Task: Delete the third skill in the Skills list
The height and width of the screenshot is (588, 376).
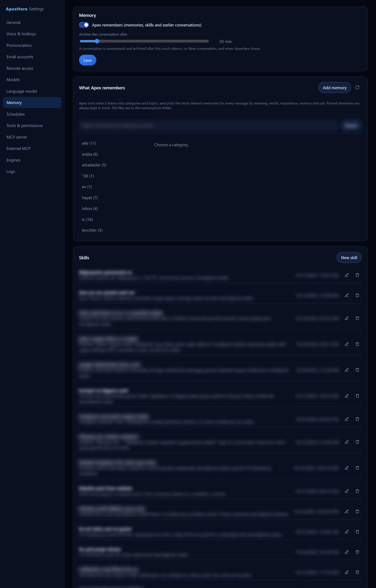Action: [x=357, y=318]
